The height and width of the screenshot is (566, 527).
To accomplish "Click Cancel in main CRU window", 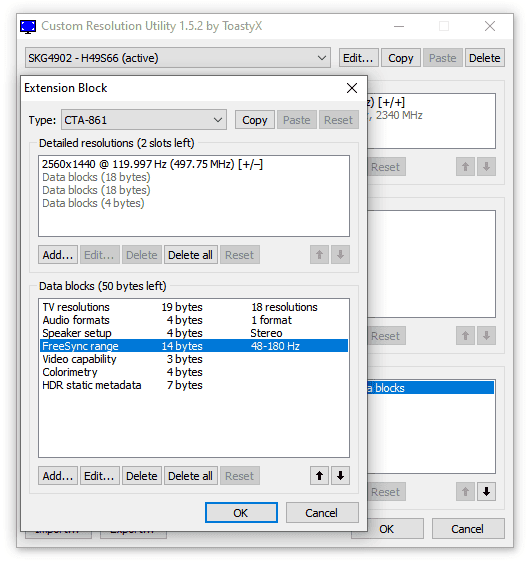I will point(468,529).
